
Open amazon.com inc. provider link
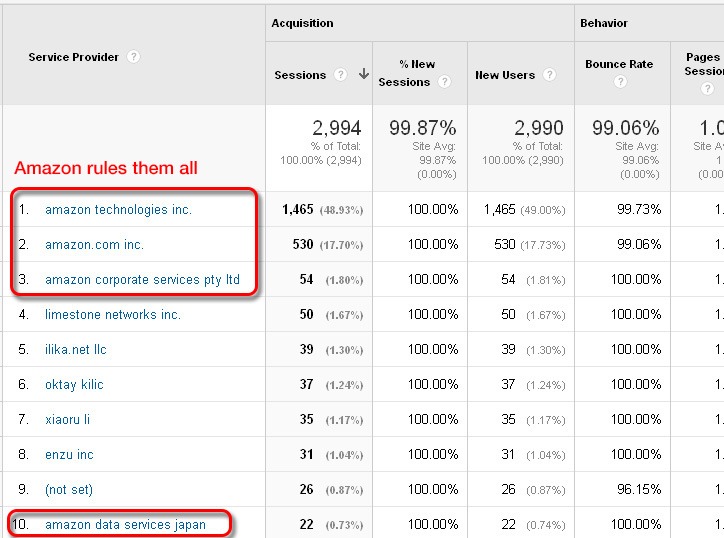point(94,244)
